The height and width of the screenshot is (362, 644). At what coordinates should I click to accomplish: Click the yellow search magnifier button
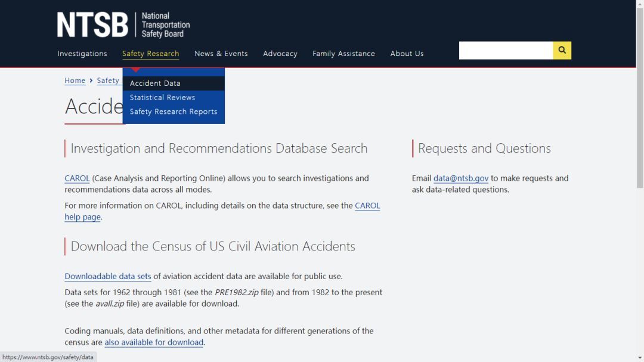tap(562, 51)
